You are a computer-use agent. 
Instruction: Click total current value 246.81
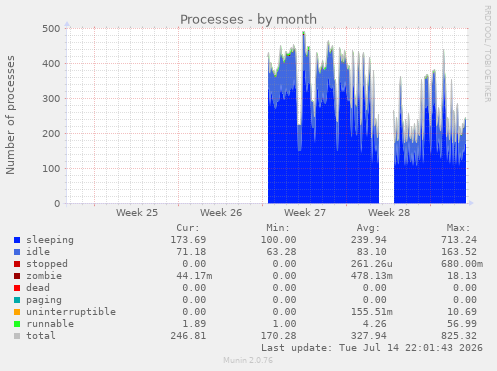pos(188,336)
